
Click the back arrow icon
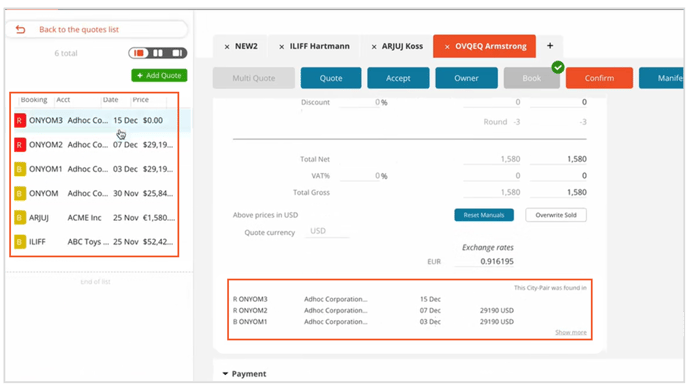pyautogui.click(x=20, y=29)
